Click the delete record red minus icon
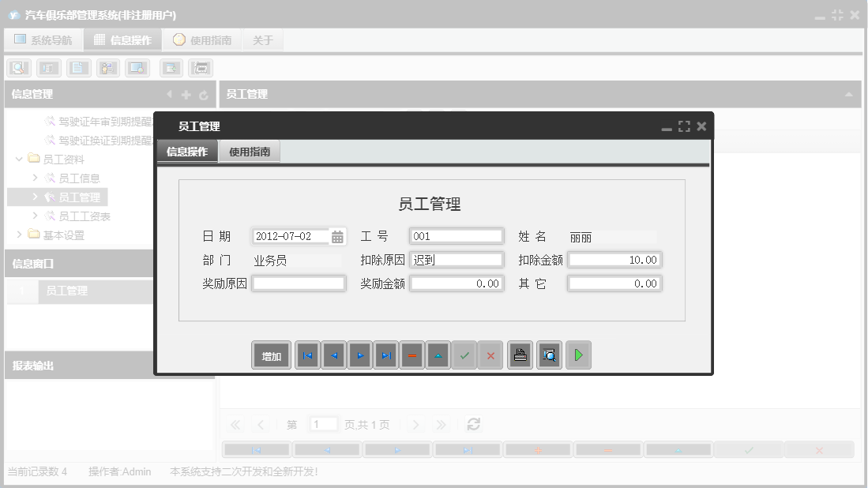Viewport: 868px width, 488px height. [411, 355]
